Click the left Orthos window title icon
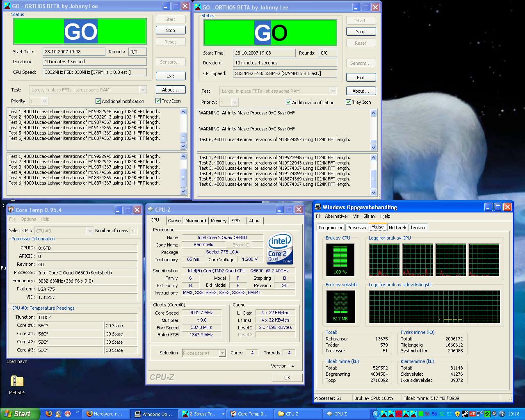The image size is (525, 420). click(x=7, y=6)
